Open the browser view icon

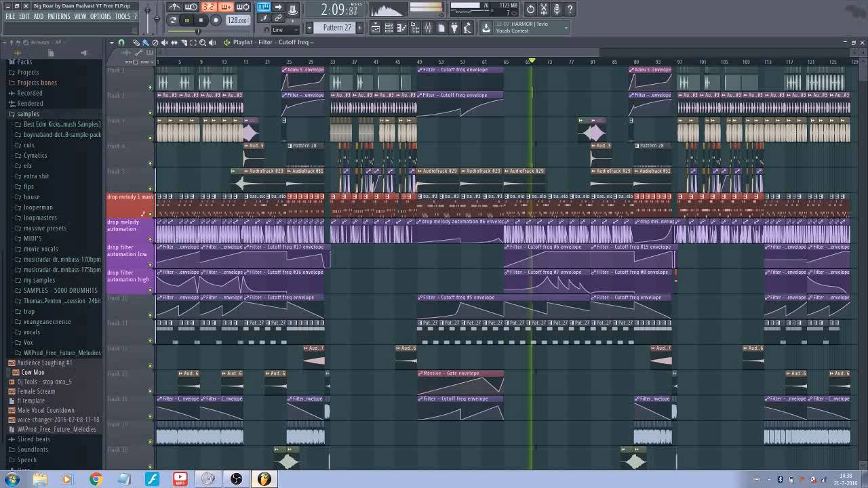pos(415,28)
